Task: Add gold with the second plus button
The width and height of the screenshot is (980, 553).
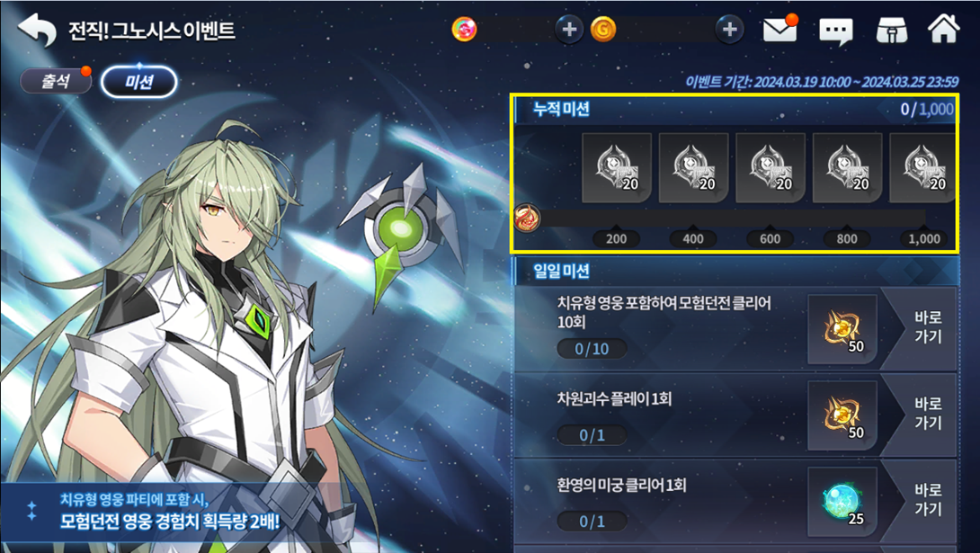Action: pos(729,30)
